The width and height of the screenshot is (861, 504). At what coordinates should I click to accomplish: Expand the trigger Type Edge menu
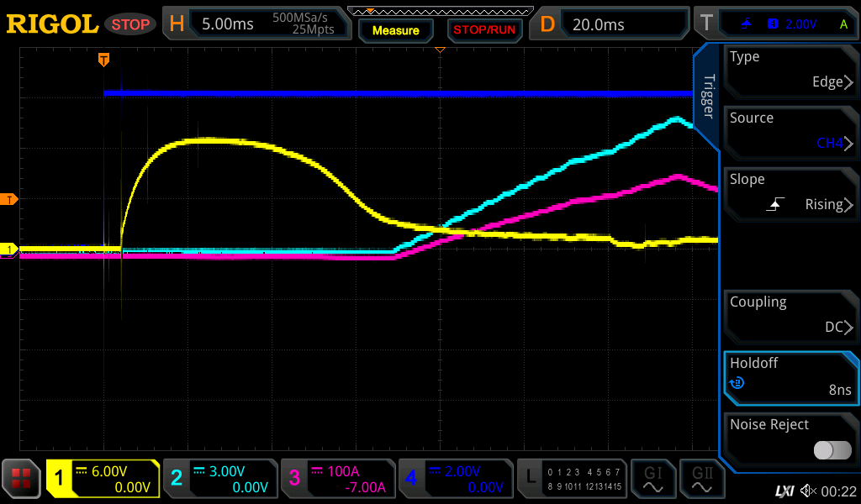pyautogui.click(x=790, y=71)
